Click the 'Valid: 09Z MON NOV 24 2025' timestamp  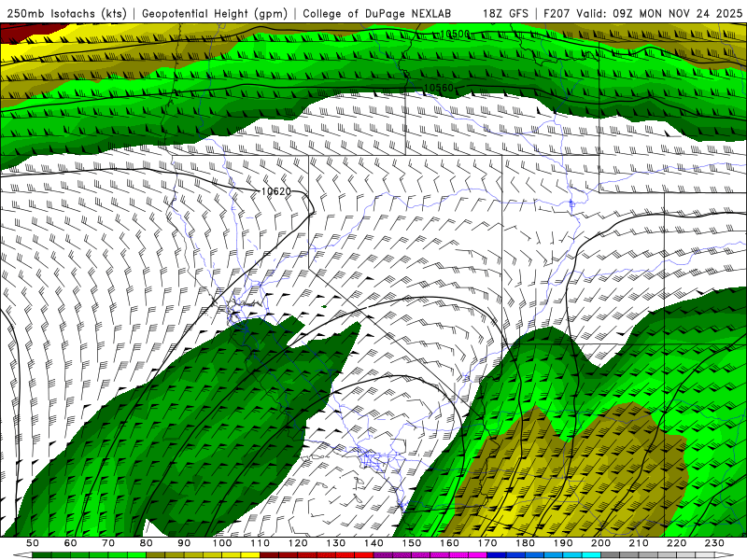(x=659, y=13)
